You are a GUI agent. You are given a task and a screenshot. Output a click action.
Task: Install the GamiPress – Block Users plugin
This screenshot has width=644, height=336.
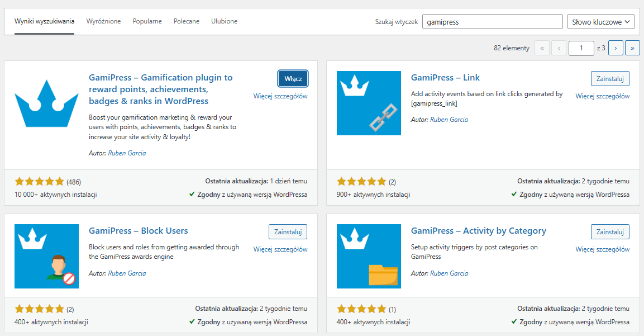point(288,231)
